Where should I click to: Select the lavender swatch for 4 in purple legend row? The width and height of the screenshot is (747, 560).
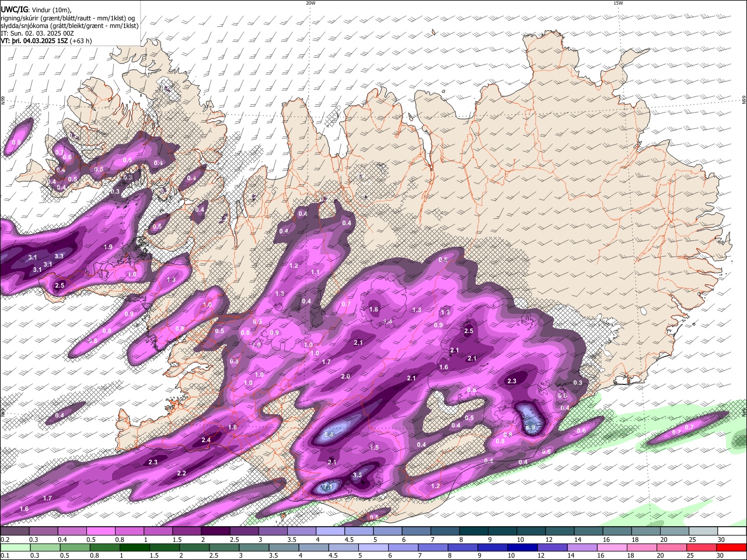pos(330,531)
